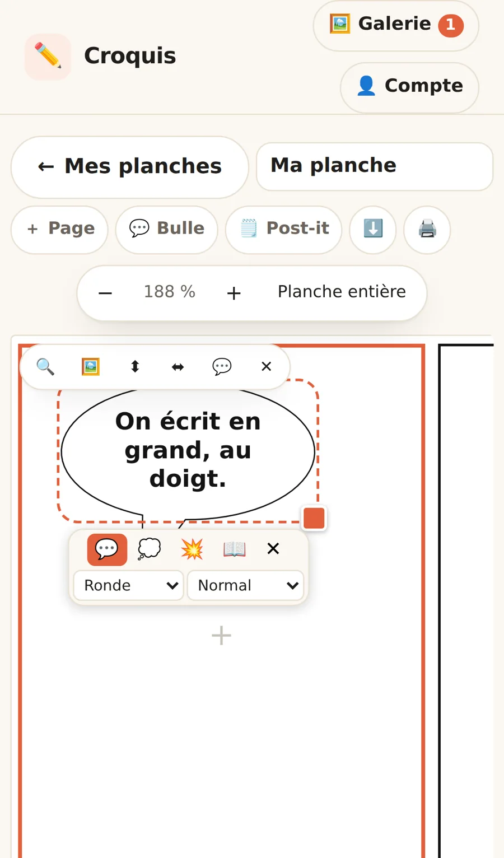Delete bubble with the X icon

click(x=273, y=549)
